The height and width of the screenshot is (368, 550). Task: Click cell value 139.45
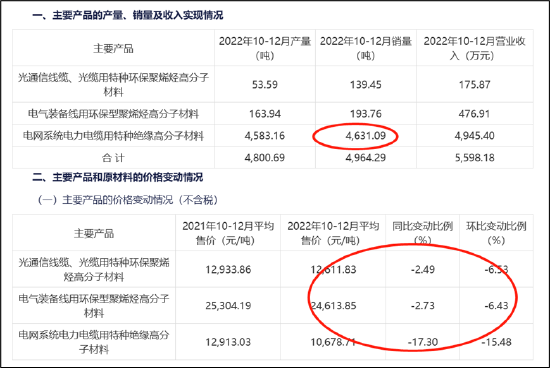click(x=365, y=85)
